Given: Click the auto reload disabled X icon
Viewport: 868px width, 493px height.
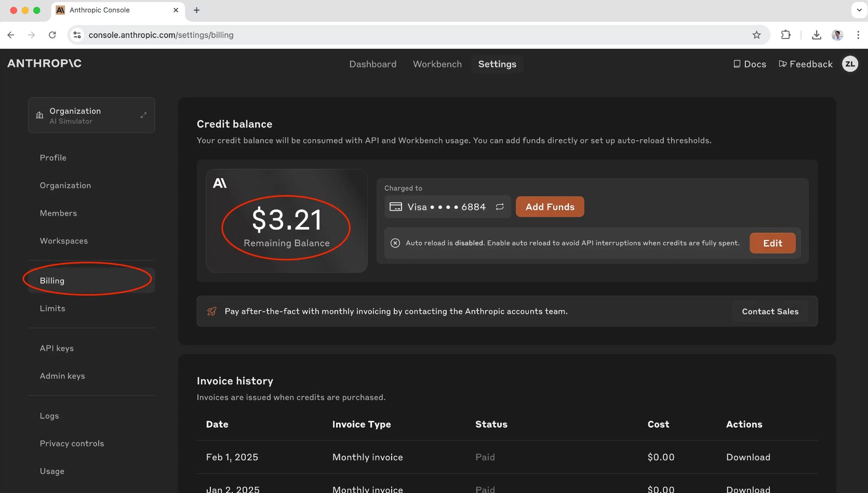Looking at the screenshot, I should pos(395,243).
